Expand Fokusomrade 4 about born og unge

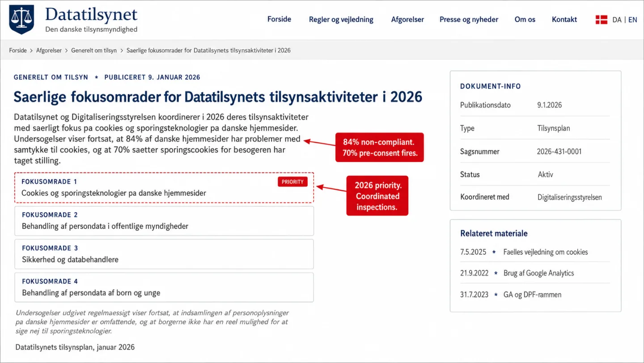click(164, 287)
